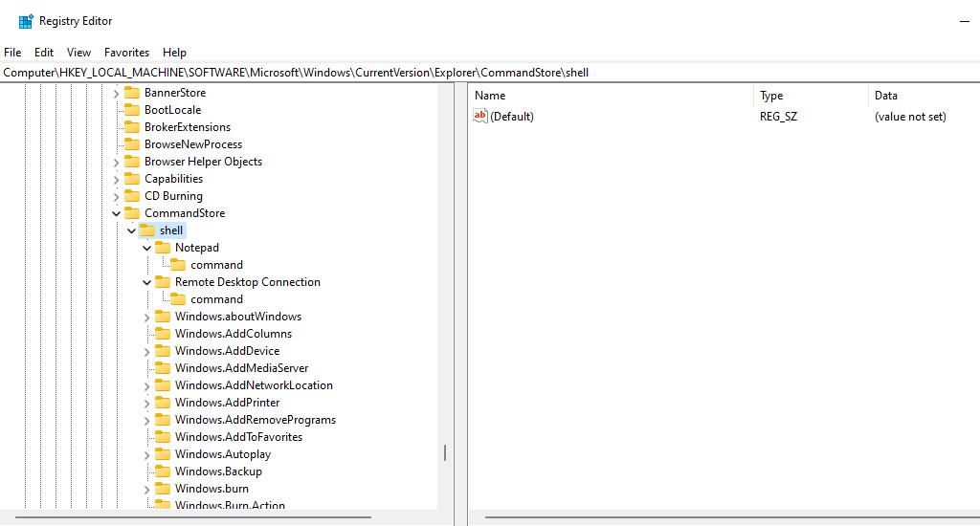The image size is (980, 526).
Task: Collapse the CommandStore key
Action: click(x=116, y=213)
